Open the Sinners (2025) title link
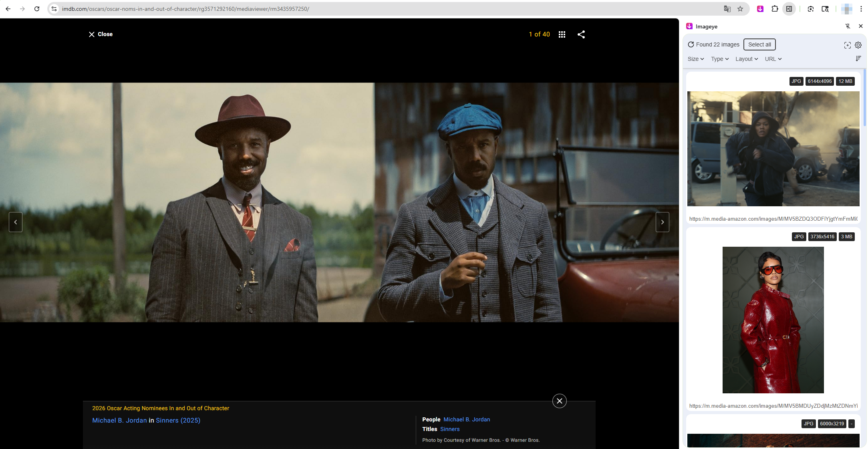 [x=177, y=420]
